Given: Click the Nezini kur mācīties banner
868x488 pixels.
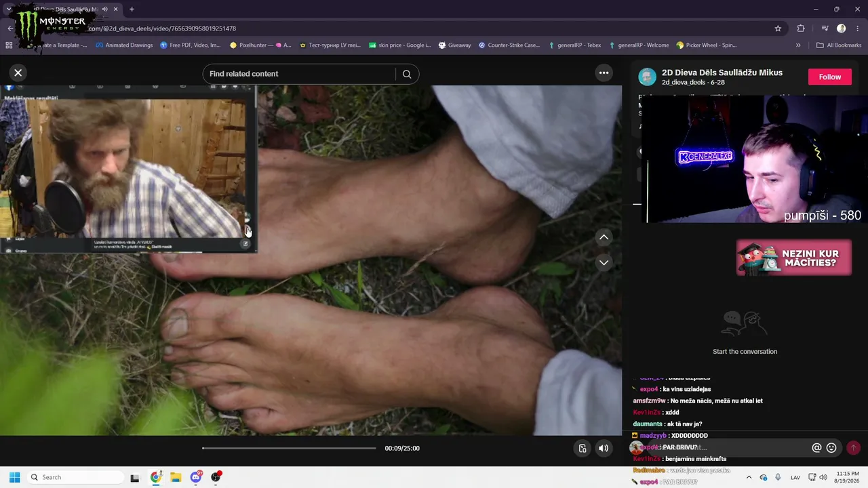Looking at the screenshot, I should (793, 258).
